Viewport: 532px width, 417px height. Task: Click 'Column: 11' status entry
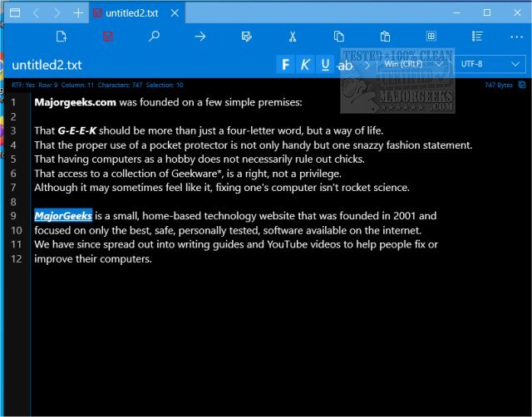pos(77,85)
